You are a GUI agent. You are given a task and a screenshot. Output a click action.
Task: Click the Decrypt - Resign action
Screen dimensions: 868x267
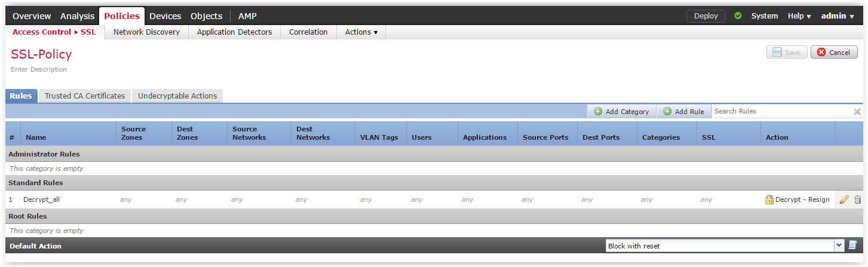pyautogui.click(x=797, y=200)
